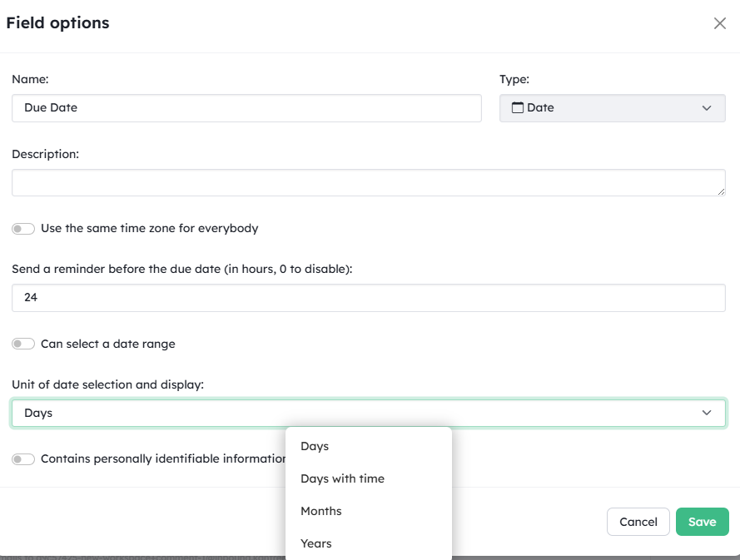Toggle 'Contains personally identifiable information' switch
Viewport: 740px width, 560px height.
(23, 459)
